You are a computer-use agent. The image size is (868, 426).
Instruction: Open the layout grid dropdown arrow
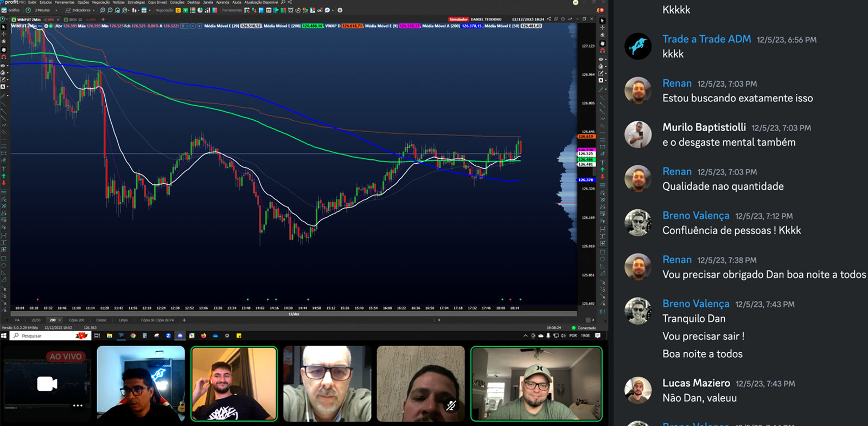[150, 10]
